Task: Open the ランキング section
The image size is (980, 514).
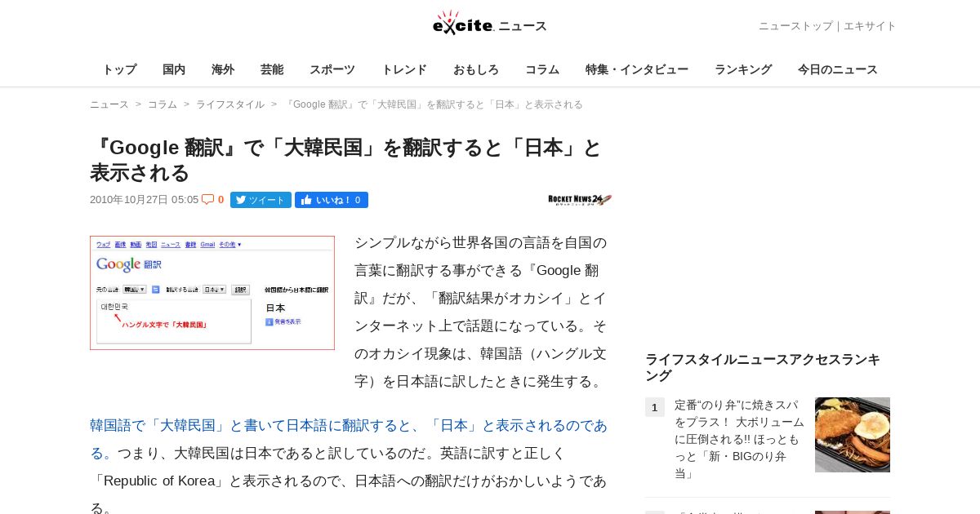Action: coord(743,69)
